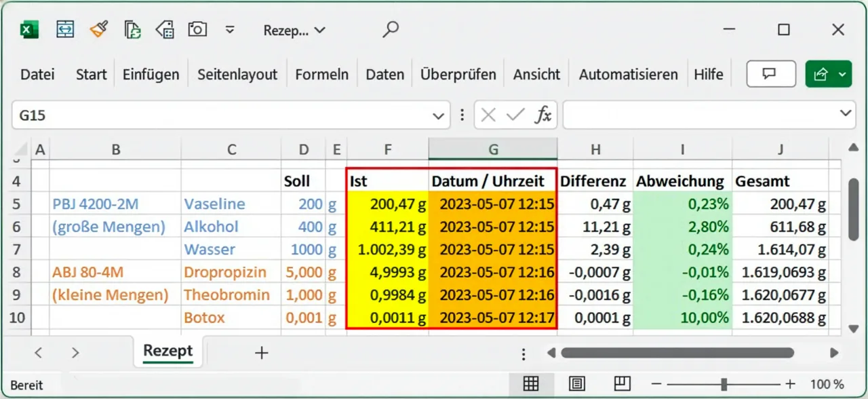This screenshot has width=868, height=399.
Task: Switch to the Start ribbon tab
Action: tap(91, 75)
